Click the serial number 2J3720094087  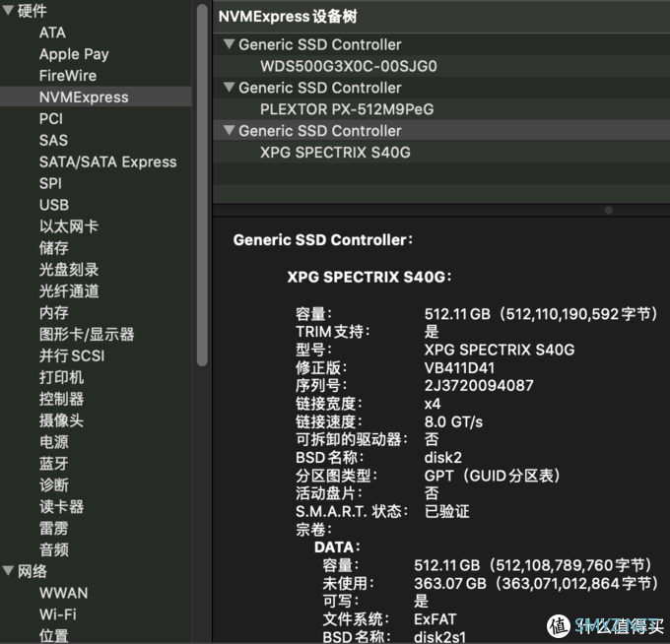pos(479,386)
